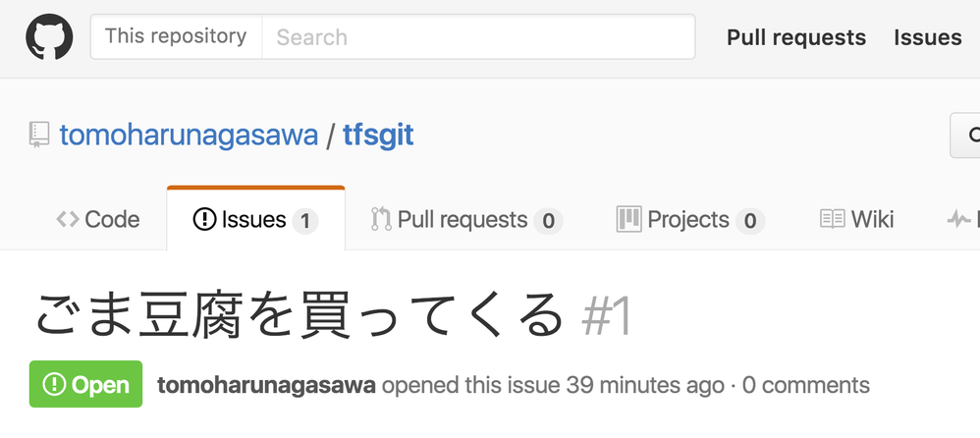Click the exclamation icon inside green Open badge

pos(54,384)
